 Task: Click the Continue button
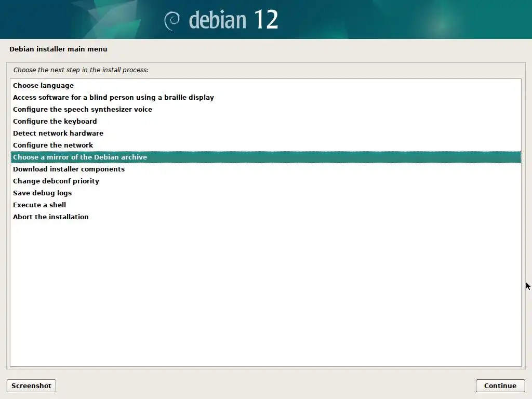point(500,386)
